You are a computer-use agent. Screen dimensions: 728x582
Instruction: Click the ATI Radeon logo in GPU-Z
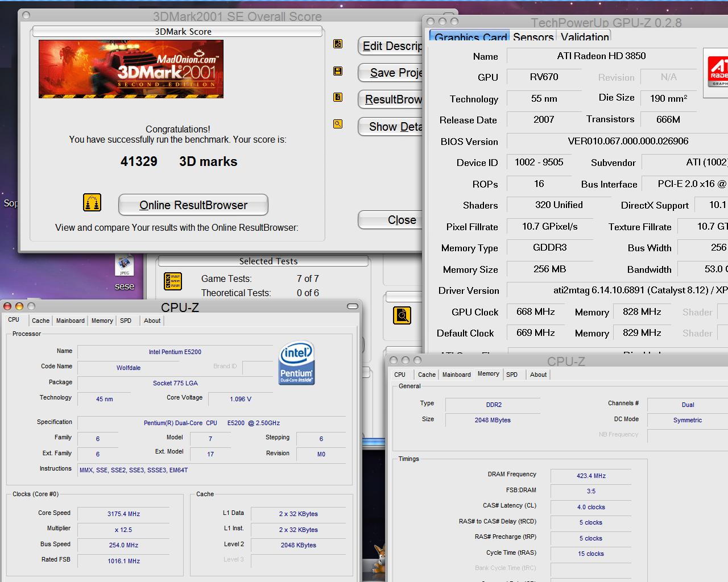click(716, 73)
